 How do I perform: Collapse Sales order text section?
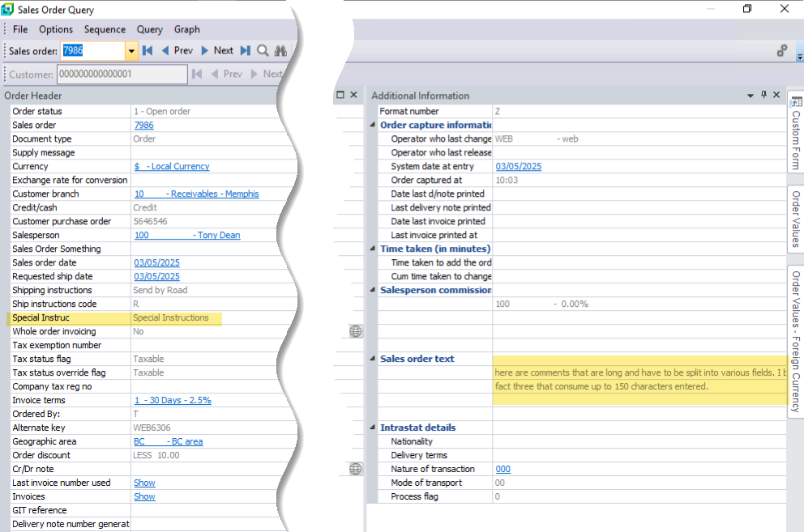click(373, 358)
